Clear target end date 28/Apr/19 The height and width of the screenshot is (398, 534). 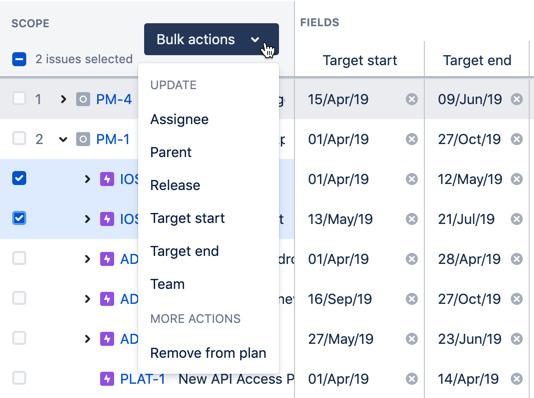[517, 259]
